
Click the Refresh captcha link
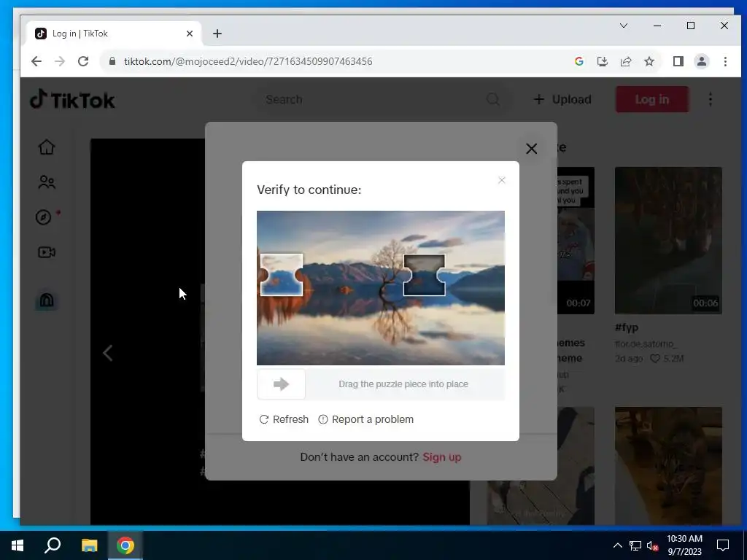284,419
